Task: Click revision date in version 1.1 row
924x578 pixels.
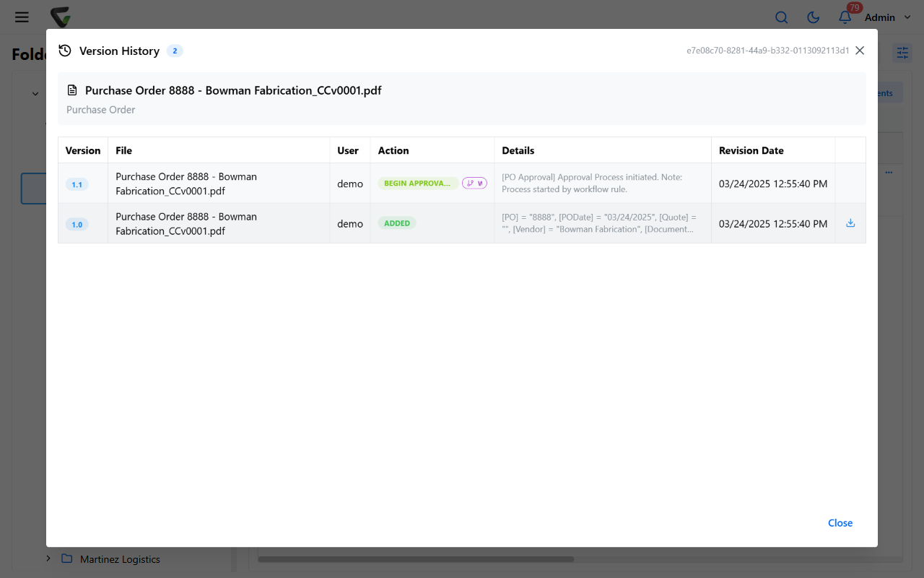Action: point(773,184)
